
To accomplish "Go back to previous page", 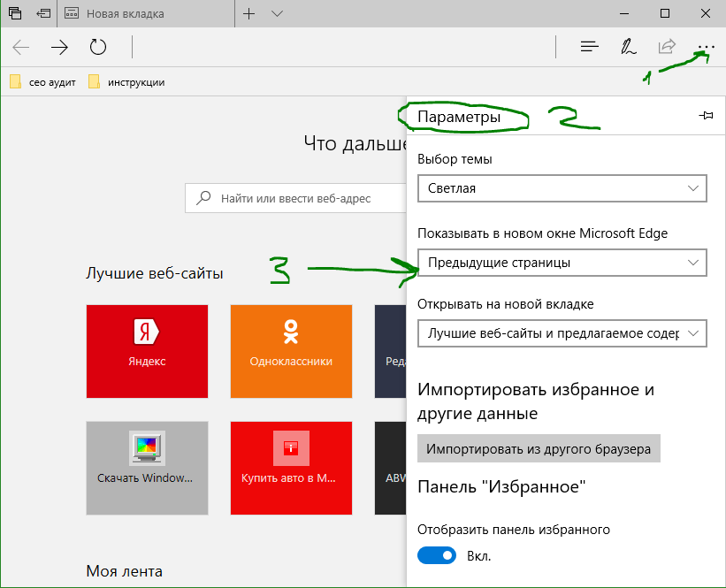I will 21,47.
